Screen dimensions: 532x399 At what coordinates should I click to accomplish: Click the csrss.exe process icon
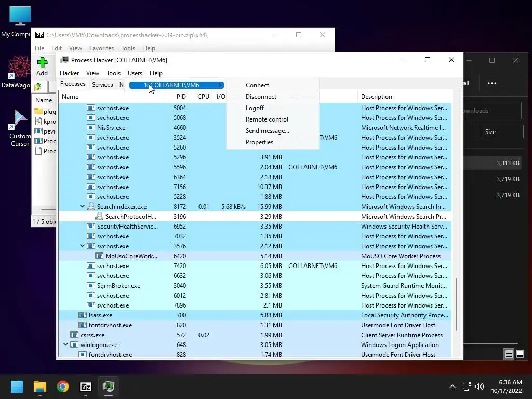[x=74, y=335]
